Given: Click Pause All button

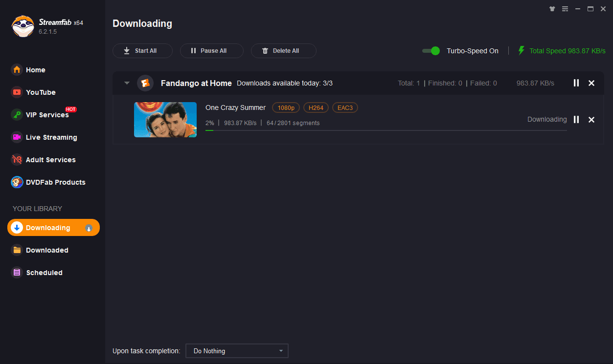Looking at the screenshot, I should click(x=212, y=51).
